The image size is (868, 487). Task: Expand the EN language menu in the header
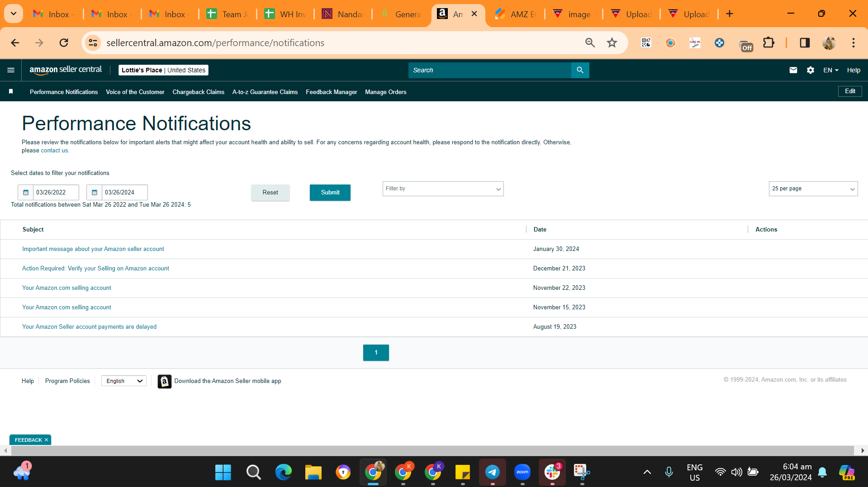(830, 70)
